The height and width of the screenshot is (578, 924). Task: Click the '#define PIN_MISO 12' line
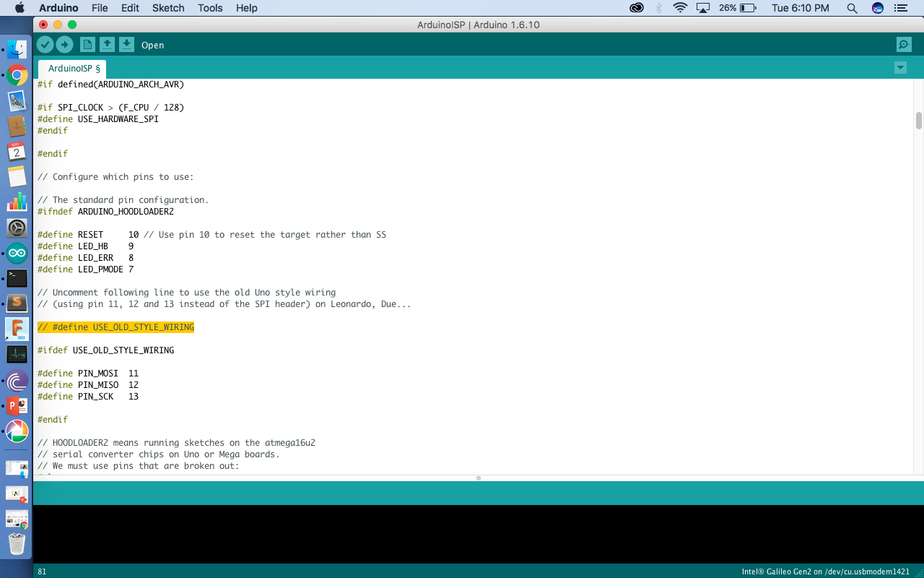88,385
